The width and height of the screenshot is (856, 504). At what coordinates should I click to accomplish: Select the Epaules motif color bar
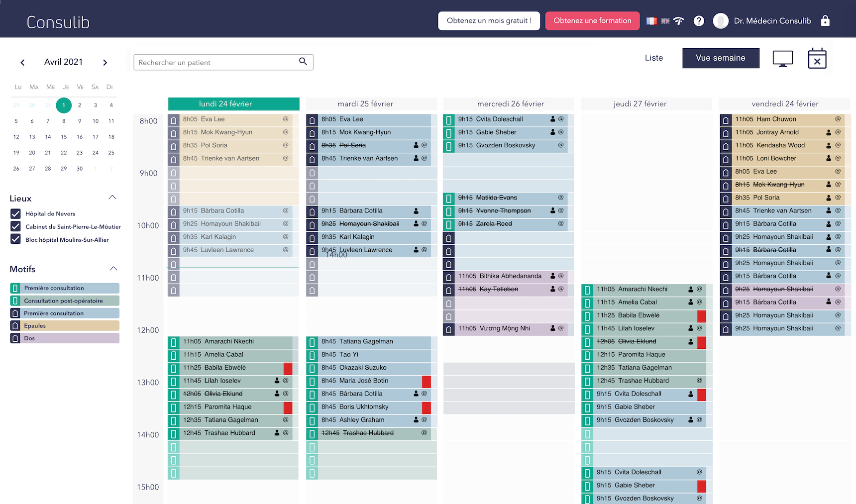click(65, 326)
